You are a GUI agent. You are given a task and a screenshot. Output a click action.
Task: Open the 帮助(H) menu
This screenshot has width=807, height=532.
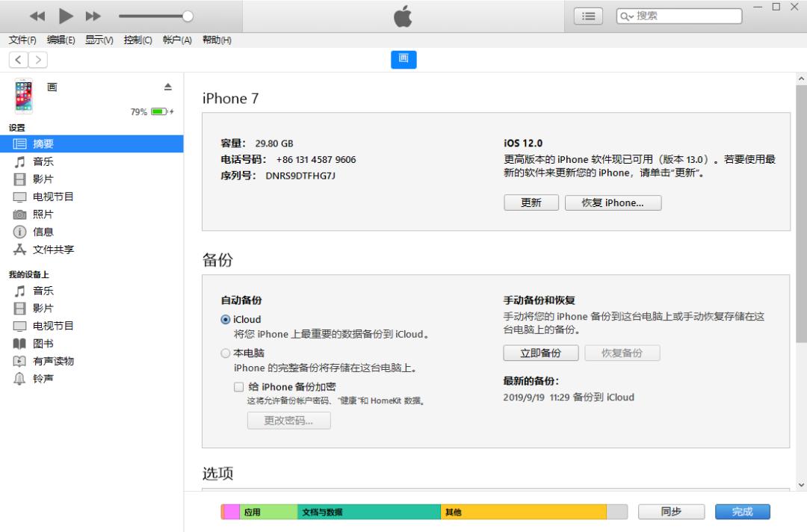[216, 40]
